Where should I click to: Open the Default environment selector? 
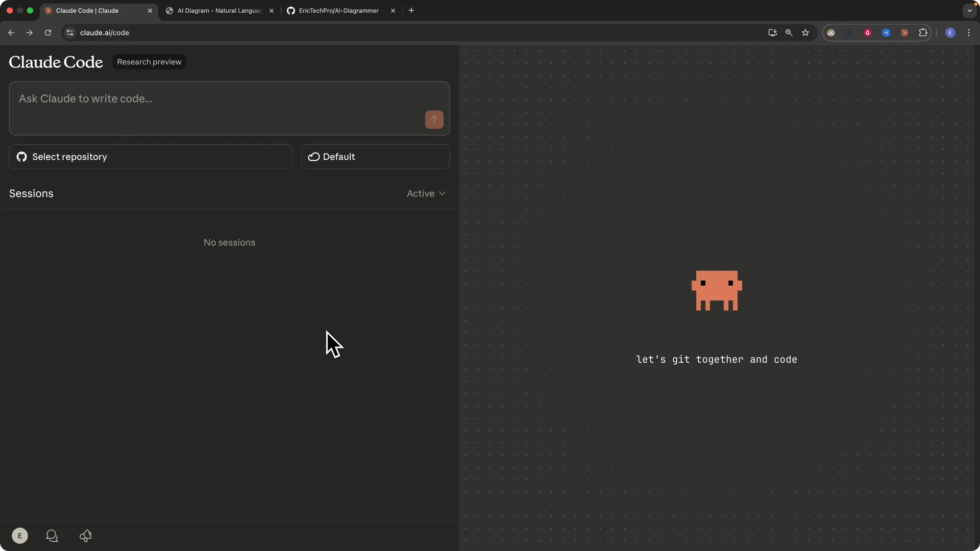pyautogui.click(x=375, y=157)
